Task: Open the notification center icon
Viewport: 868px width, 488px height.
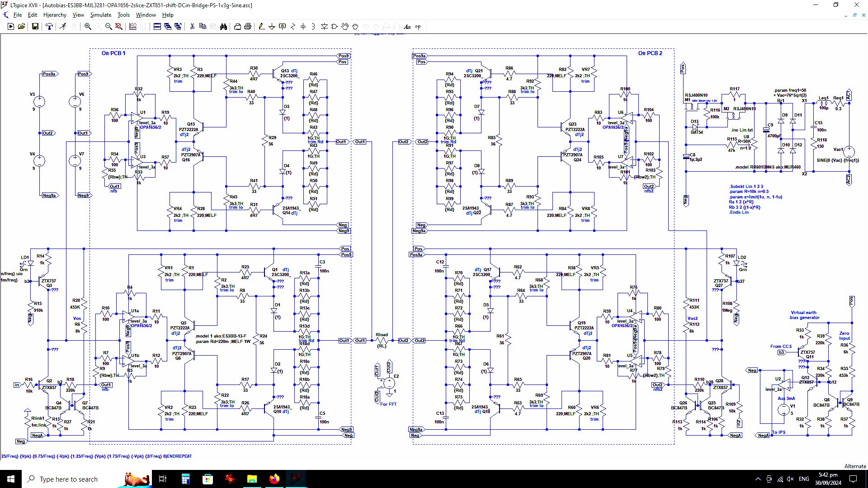Action: 853,479
